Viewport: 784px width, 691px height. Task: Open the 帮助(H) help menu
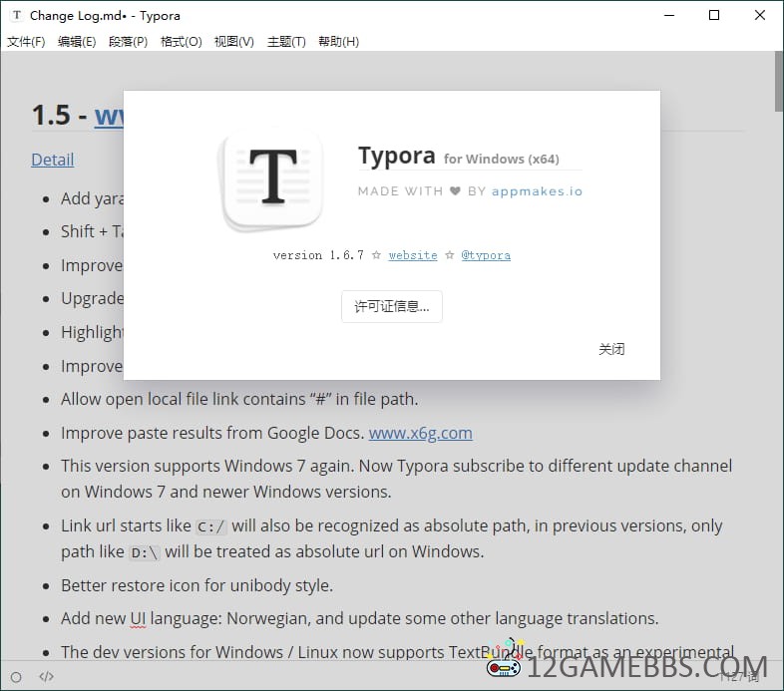(x=338, y=42)
